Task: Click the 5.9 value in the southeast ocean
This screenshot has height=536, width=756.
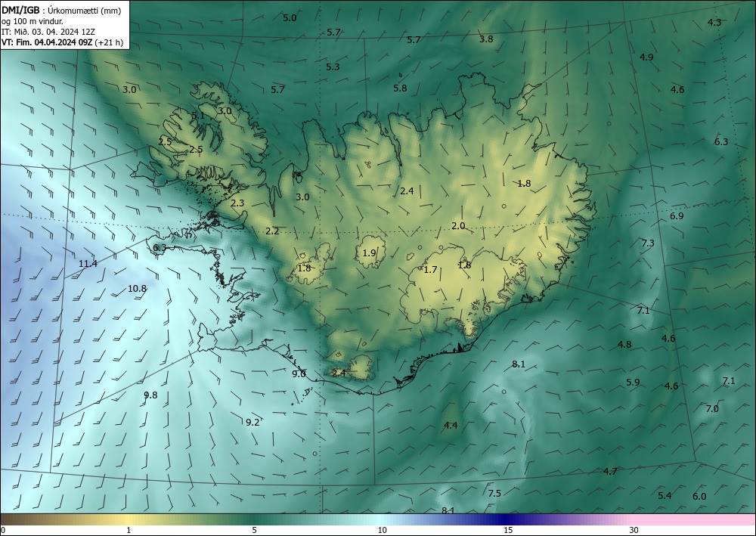Action: (633, 383)
